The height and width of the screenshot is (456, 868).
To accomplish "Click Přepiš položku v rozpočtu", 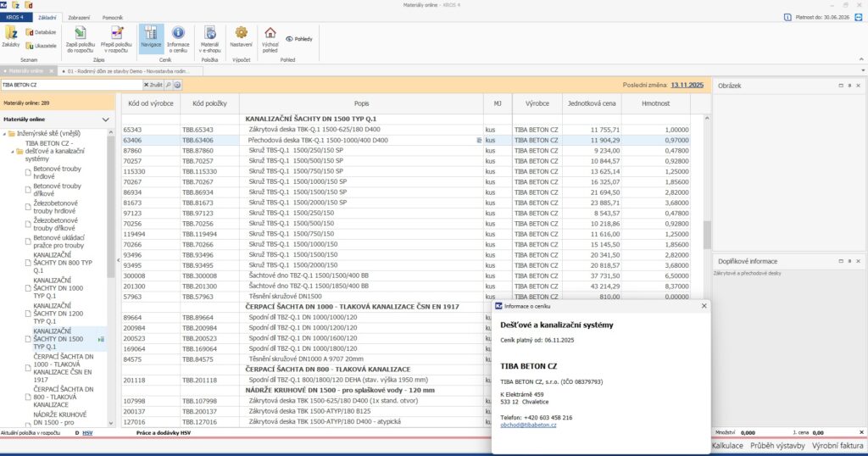I will (117, 39).
